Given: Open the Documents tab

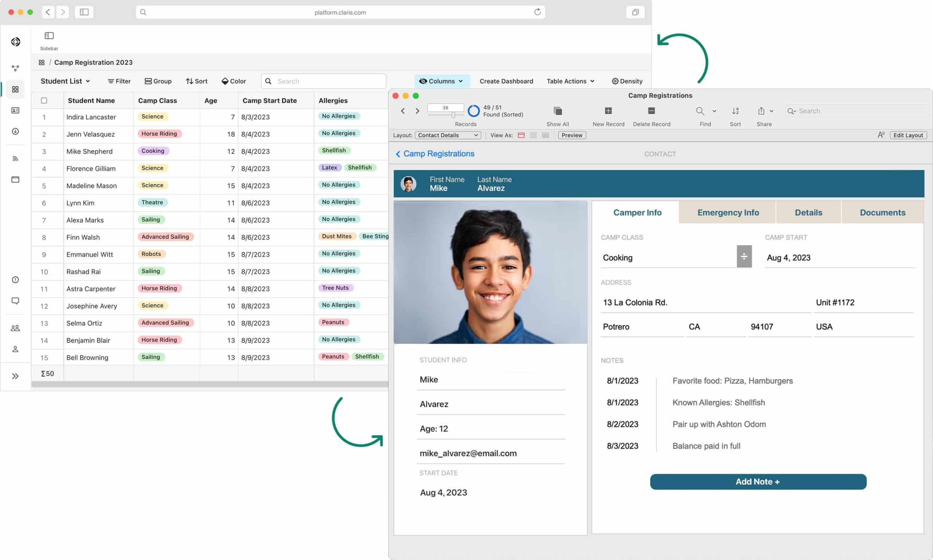Looking at the screenshot, I should [882, 212].
